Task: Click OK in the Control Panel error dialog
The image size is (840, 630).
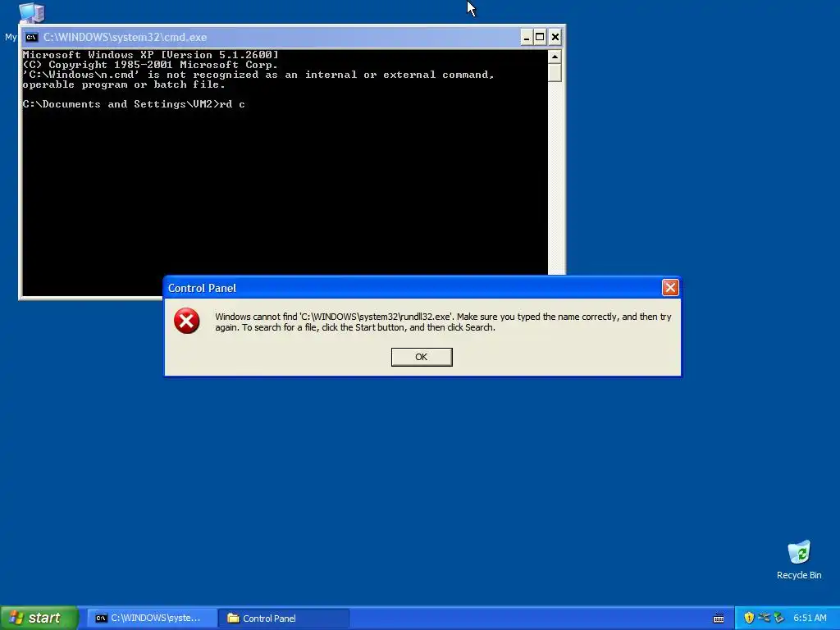Action: [422, 357]
